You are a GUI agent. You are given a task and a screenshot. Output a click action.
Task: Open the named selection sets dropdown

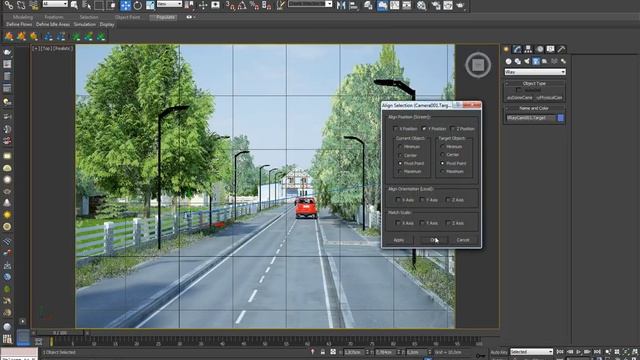click(x=310, y=4)
